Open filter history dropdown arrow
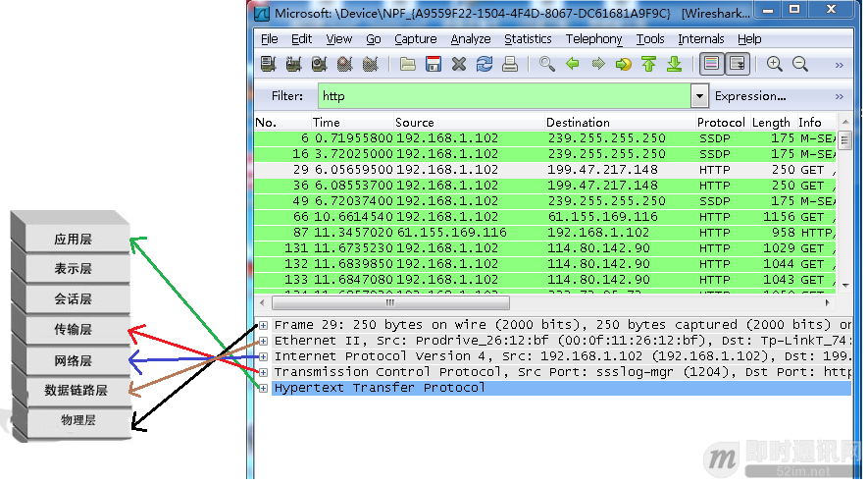 click(x=699, y=96)
